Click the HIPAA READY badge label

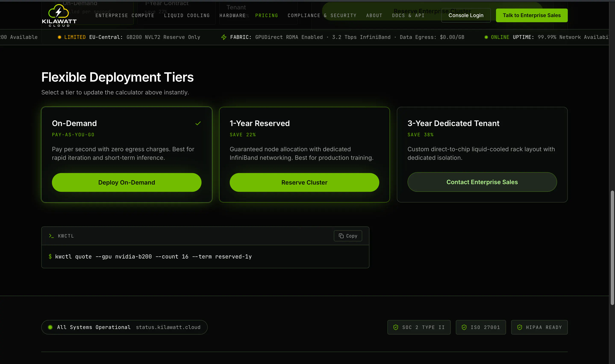[544, 327]
